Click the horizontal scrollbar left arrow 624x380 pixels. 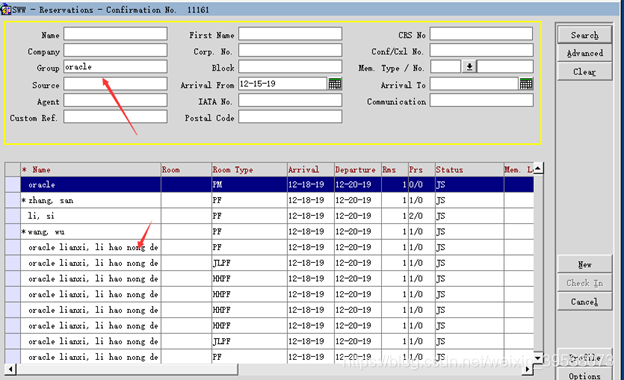pyautogui.click(x=11, y=369)
